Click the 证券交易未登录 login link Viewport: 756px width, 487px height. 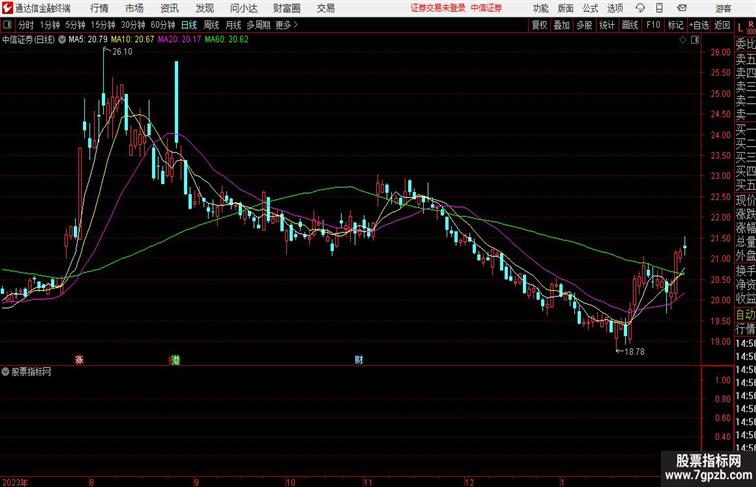[x=438, y=8]
